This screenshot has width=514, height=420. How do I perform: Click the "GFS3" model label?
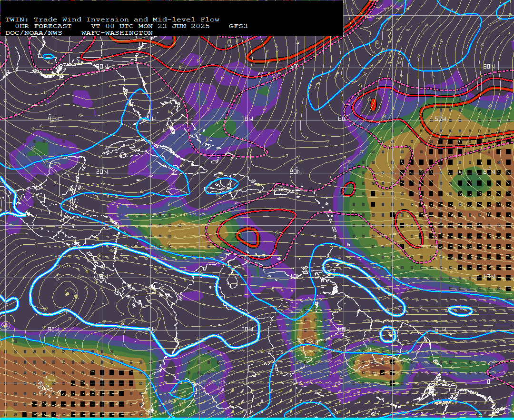pos(238,26)
